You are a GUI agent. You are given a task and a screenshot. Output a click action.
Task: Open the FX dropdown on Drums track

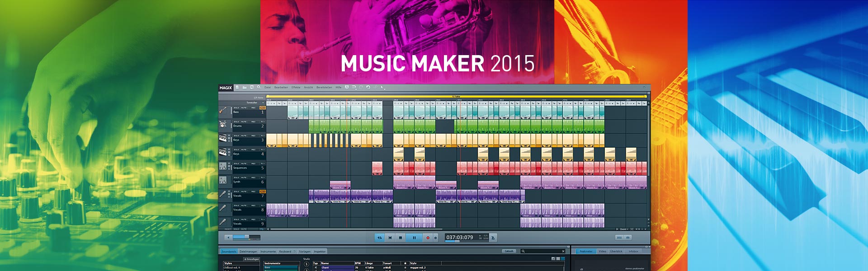point(263,121)
